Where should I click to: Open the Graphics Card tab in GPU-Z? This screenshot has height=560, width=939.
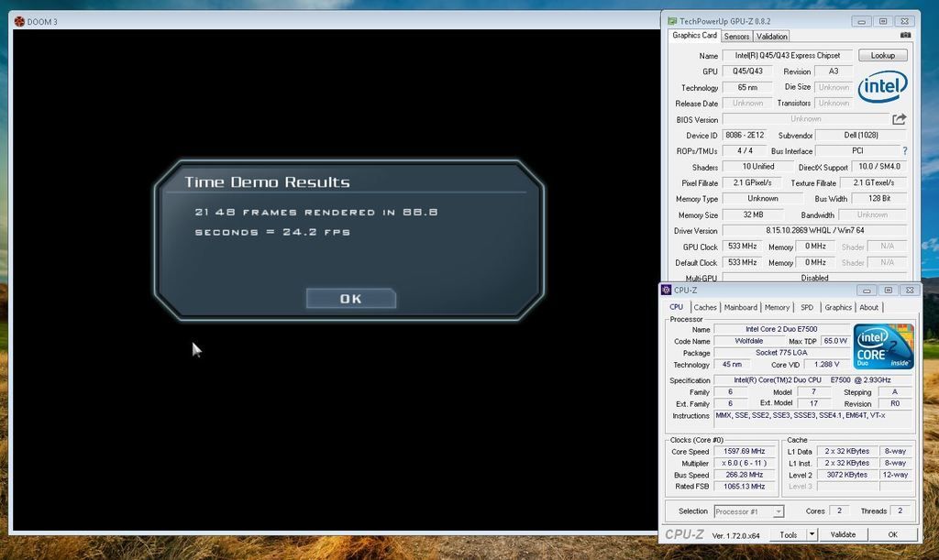[x=694, y=36]
